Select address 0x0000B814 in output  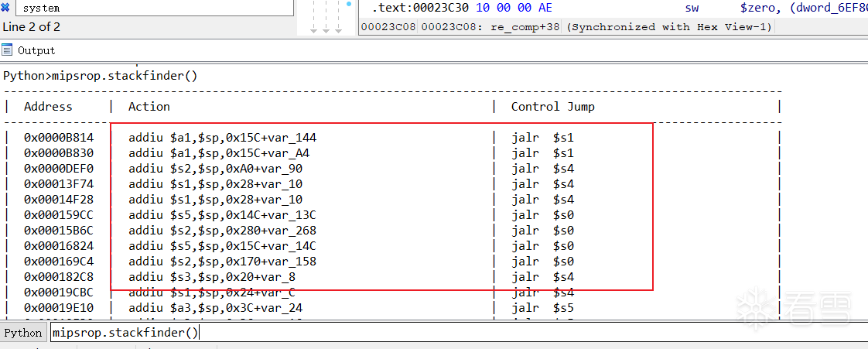point(59,138)
